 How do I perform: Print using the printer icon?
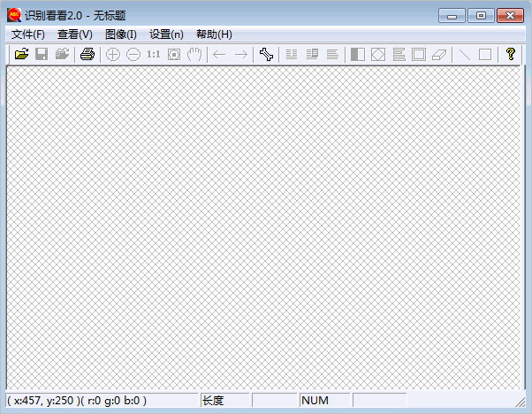[87, 54]
